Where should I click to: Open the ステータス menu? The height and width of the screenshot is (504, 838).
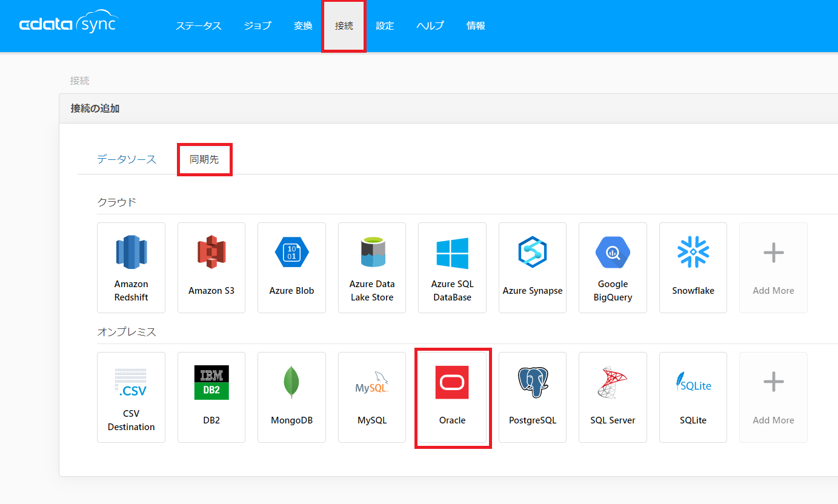[198, 26]
